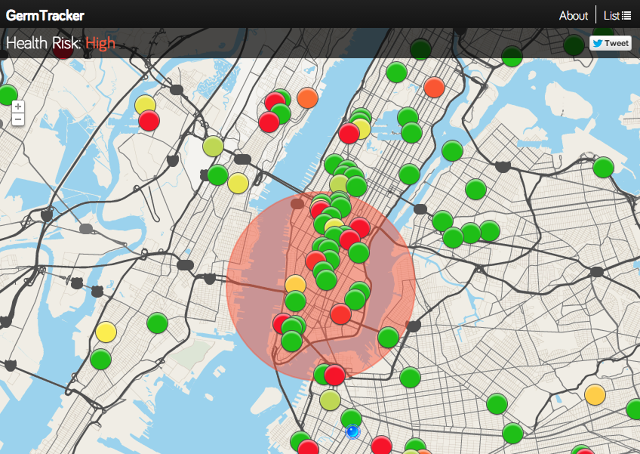Click the green marker at far left edge
640x454 pixels.
click(7, 96)
